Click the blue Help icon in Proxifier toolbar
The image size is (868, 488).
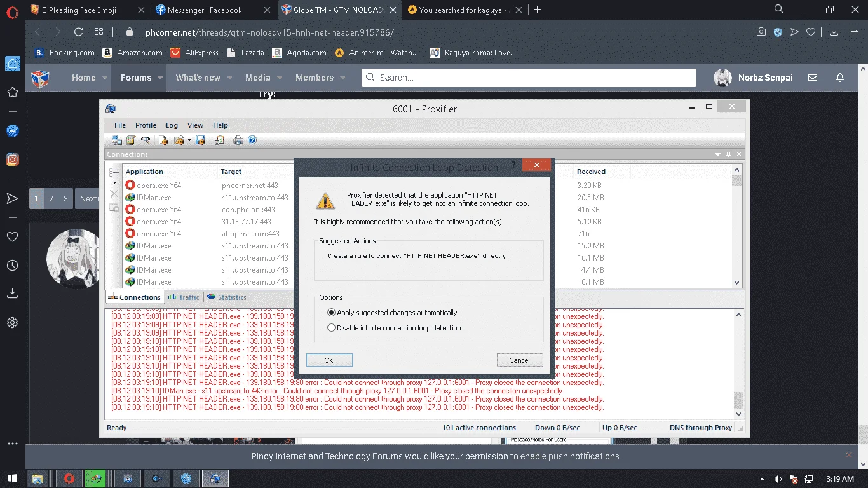click(x=252, y=140)
